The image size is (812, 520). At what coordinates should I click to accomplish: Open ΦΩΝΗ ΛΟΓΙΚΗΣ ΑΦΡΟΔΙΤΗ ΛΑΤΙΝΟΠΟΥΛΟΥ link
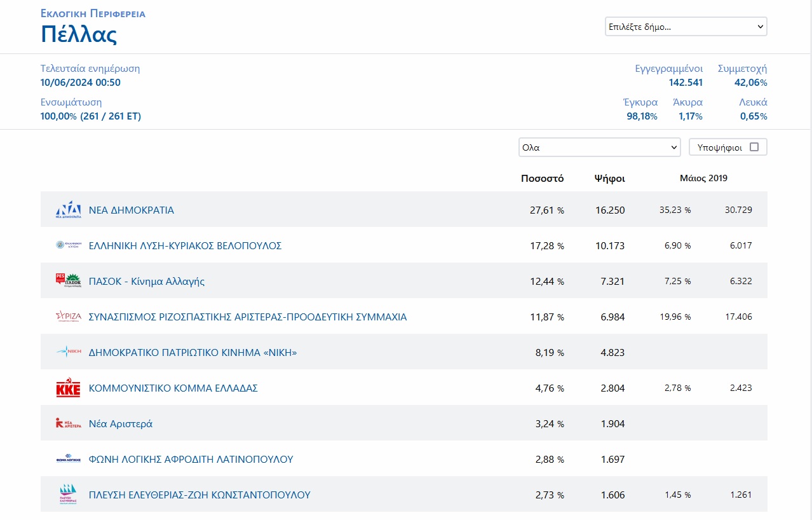coord(191,460)
